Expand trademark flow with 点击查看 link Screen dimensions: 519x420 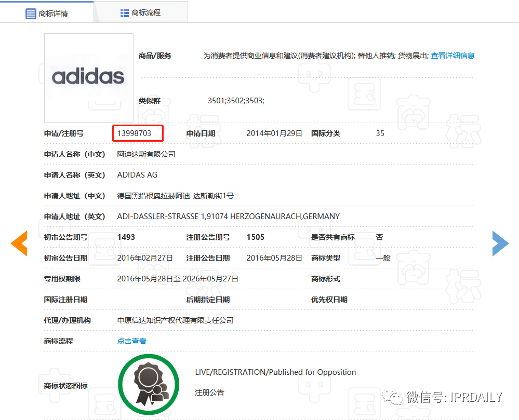tap(131, 341)
